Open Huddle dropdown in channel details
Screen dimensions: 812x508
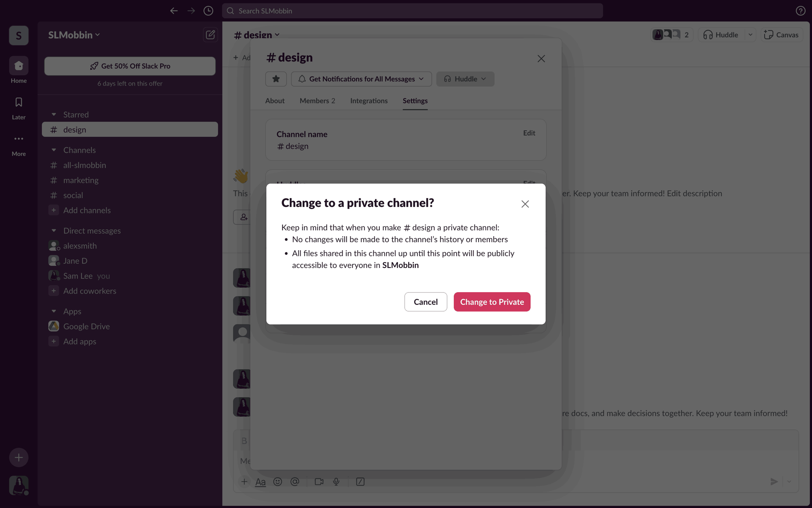(x=465, y=79)
